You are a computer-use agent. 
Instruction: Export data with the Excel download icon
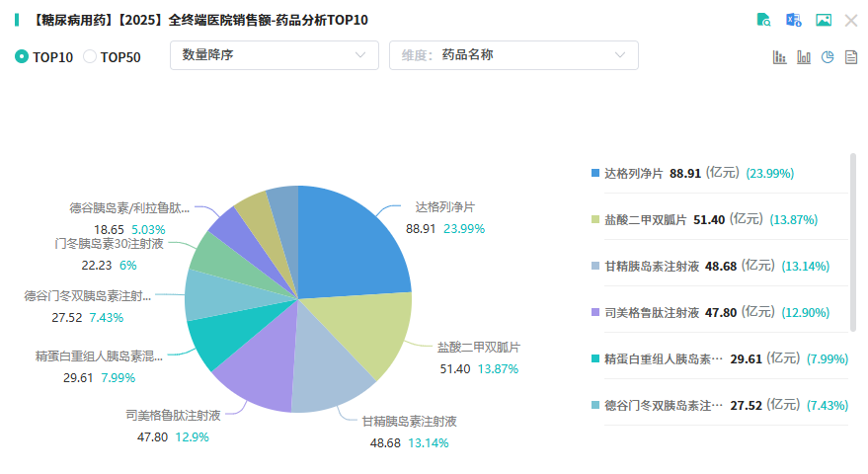(x=793, y=20)
